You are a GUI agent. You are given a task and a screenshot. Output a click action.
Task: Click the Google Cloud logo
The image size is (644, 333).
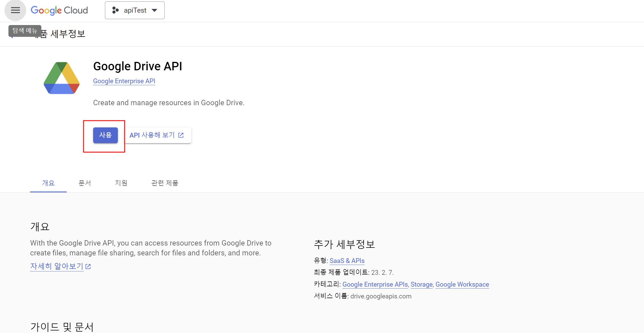point(59,10)
